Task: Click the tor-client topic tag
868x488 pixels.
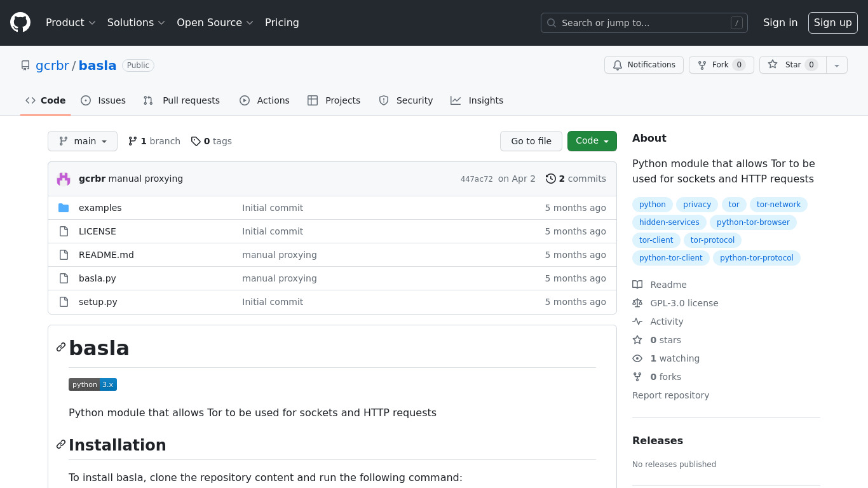Action: coord(656,240)
